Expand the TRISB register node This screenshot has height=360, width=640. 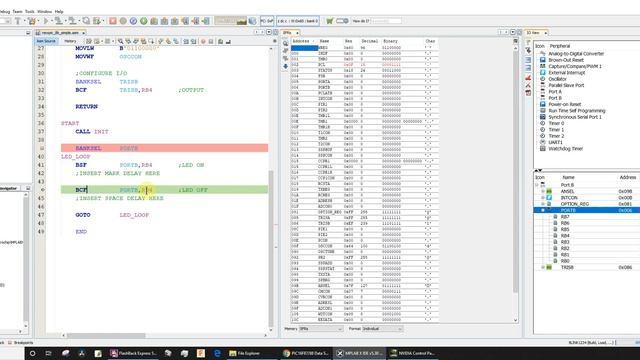[x=543, y=267]
